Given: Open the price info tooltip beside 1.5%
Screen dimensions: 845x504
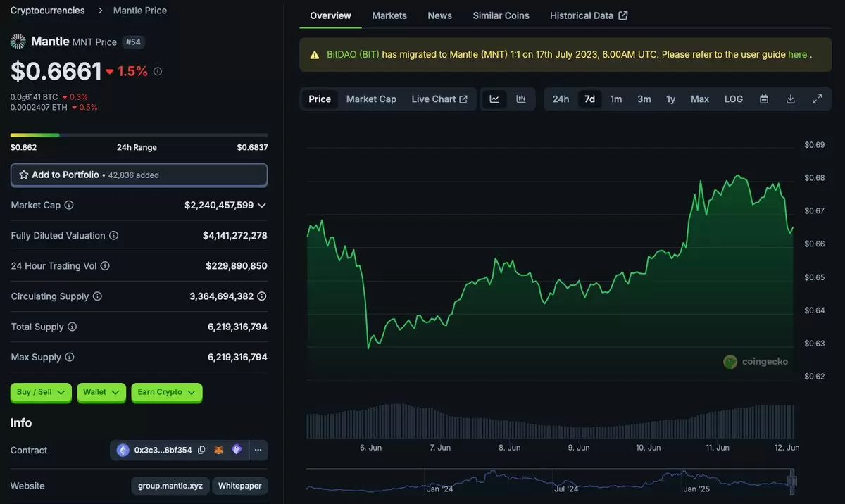Looking at the screenshot, I should pos(158,71).
